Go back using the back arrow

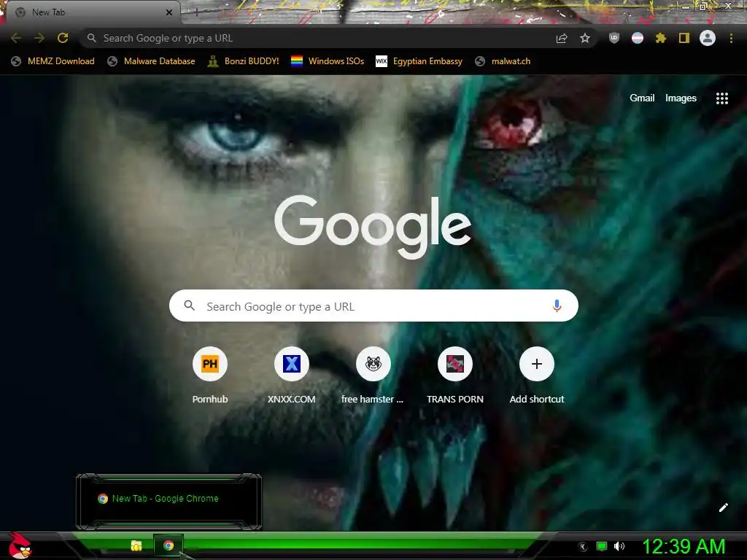tap(16, 38)
